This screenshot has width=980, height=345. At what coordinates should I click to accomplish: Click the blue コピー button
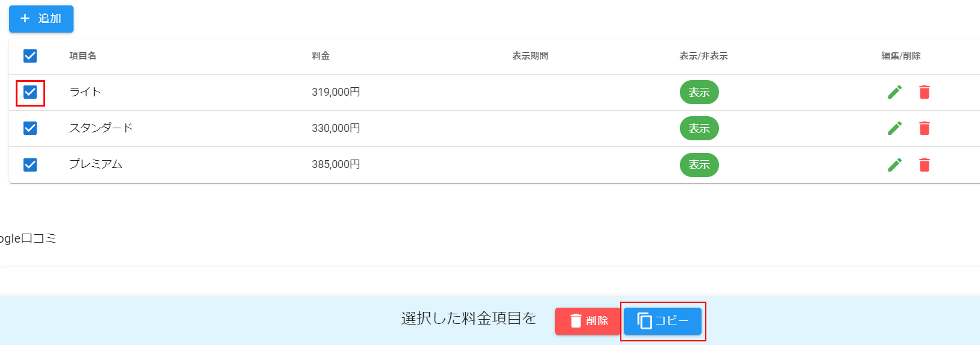[662, 321]
